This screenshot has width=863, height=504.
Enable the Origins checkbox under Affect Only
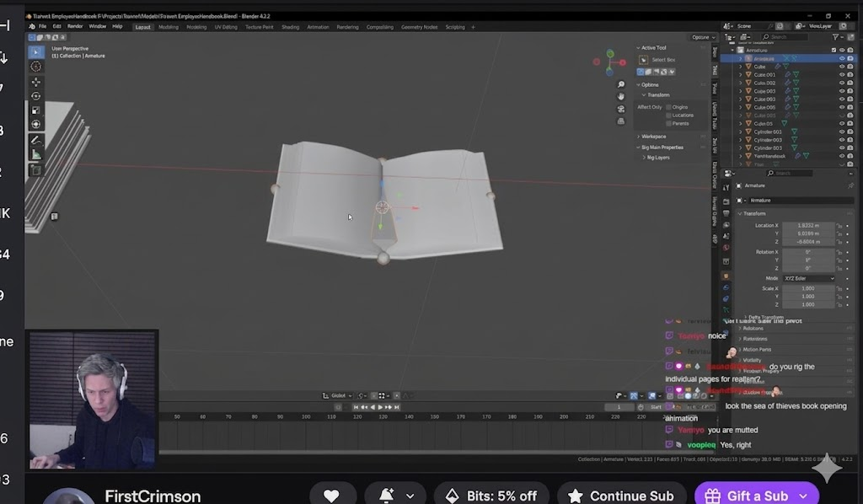[x=668, y=107]
